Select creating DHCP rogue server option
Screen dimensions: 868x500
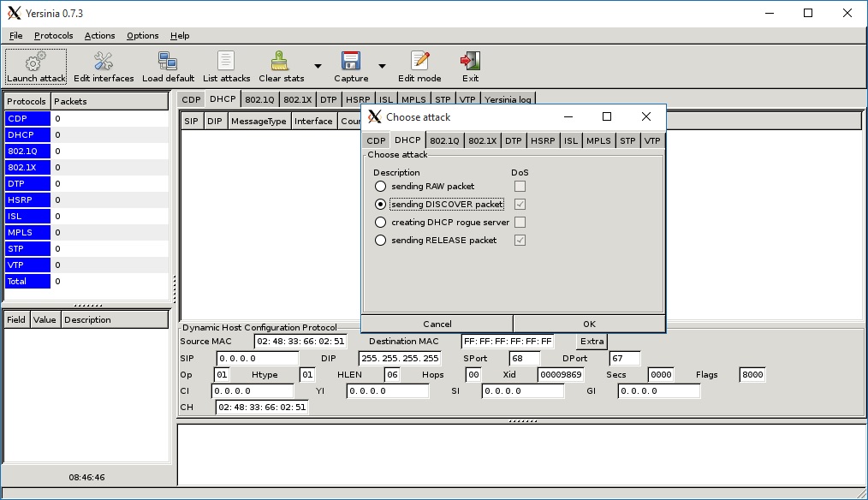click(x=381, y=223)
